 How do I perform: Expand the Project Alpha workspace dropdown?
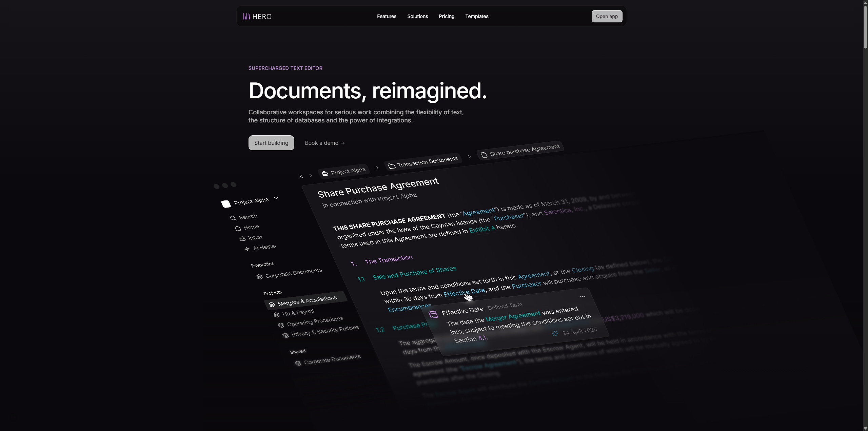(x=276, y=198)
